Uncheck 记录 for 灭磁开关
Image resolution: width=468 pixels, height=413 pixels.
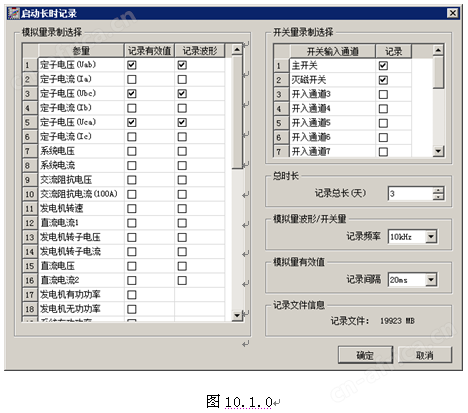tap(383, 80)
